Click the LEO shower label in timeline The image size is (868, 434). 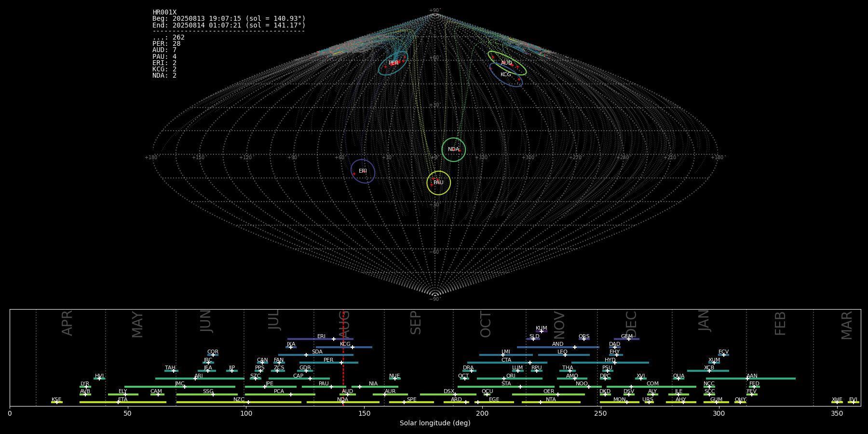pyautogui.click(x=563, y=352)
